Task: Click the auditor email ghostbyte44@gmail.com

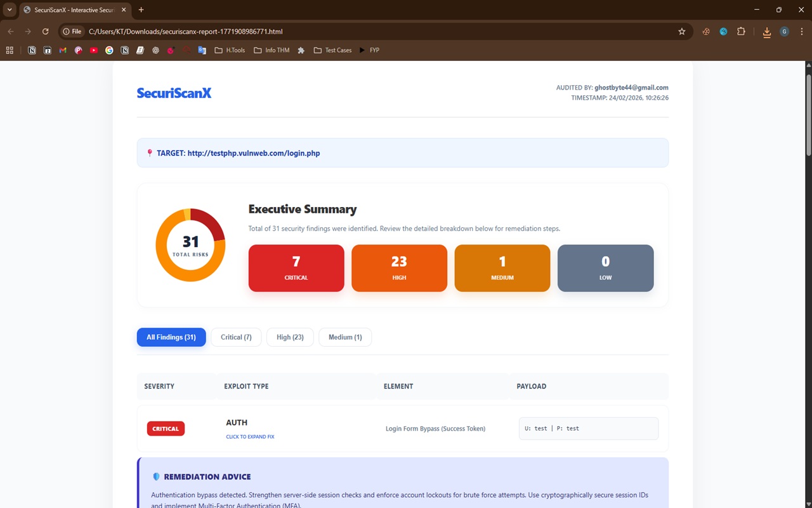Action: click(x=631, y=88)
